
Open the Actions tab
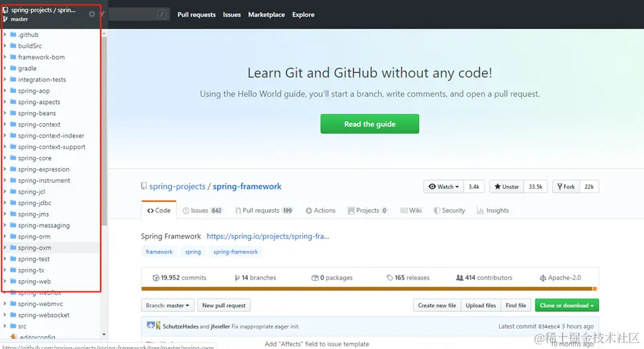(x=320, y=211)
